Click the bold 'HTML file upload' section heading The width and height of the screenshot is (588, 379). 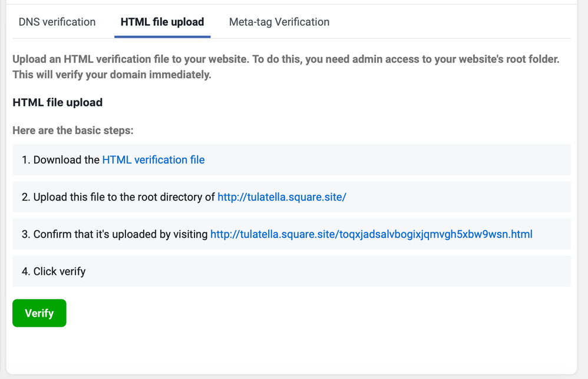pyautogui.click(x=58, y=102)
